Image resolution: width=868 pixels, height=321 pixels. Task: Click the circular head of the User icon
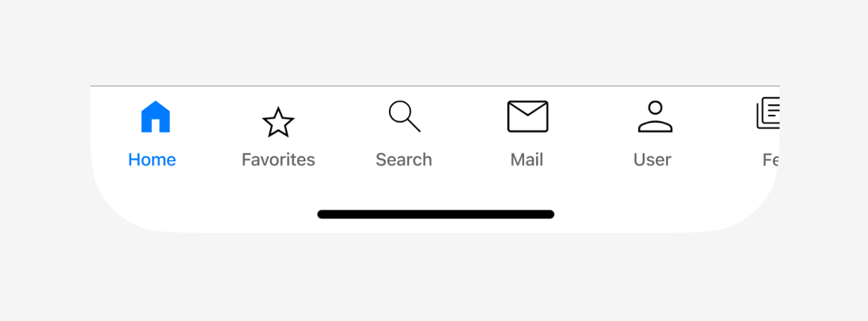[x=655, y=108]
